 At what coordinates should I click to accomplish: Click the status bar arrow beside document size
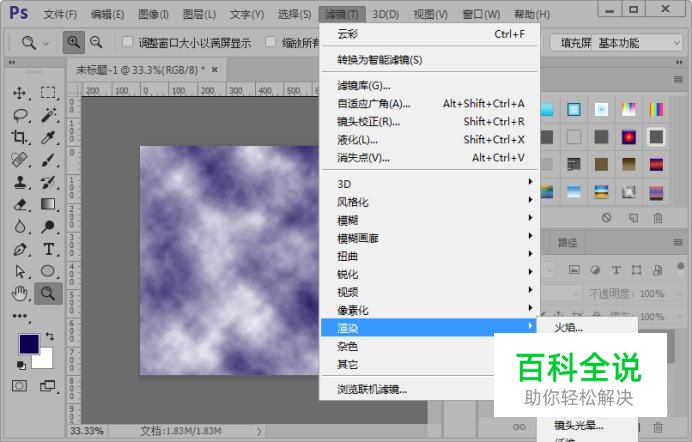pos(259,431)
